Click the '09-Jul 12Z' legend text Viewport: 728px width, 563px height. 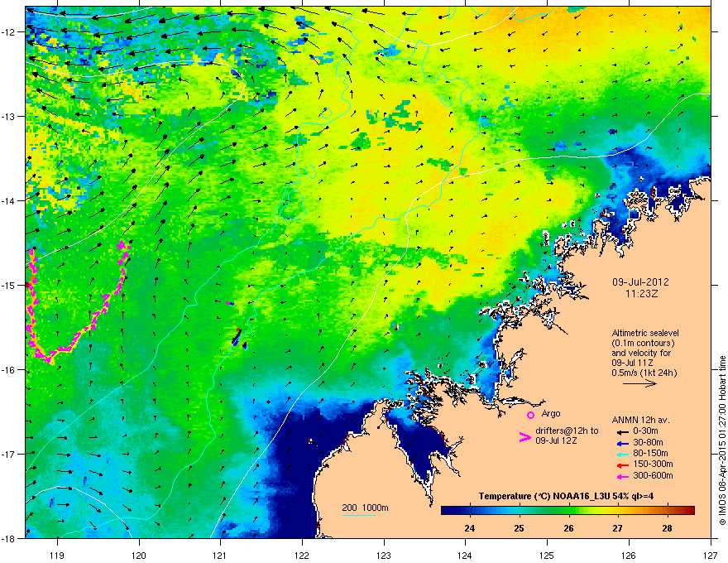(556, 440)
